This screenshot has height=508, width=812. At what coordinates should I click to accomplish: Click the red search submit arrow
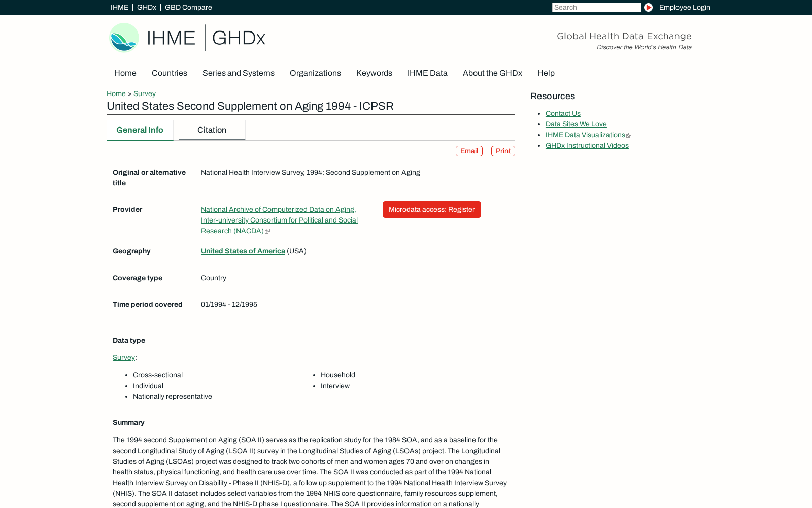[x=648, y=7]
